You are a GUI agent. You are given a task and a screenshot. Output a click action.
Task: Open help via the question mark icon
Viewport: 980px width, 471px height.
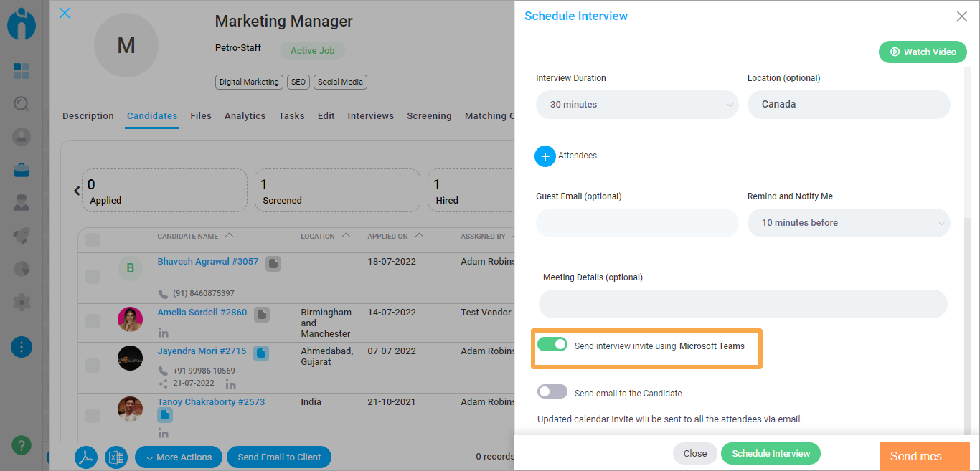click(x=21, y=445)
